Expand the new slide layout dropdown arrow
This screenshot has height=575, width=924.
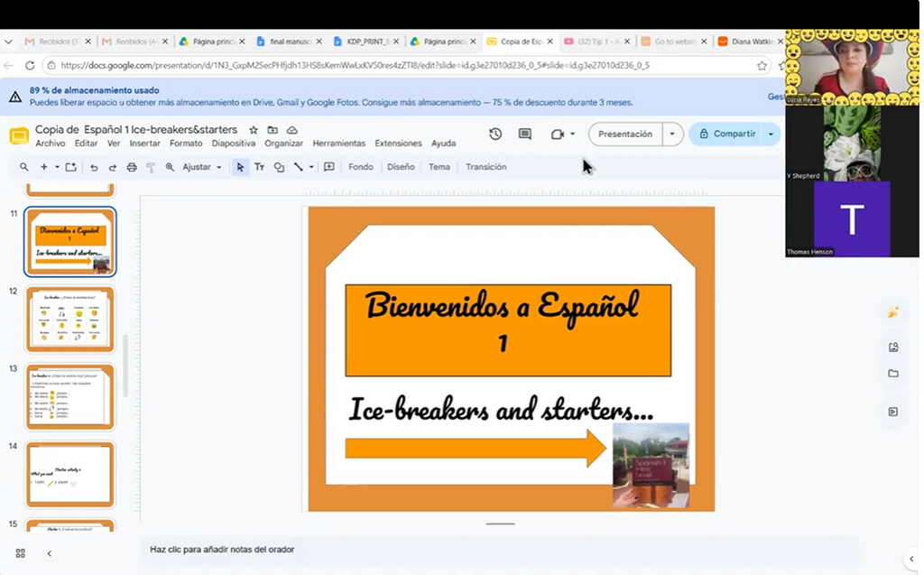(57, 167)
